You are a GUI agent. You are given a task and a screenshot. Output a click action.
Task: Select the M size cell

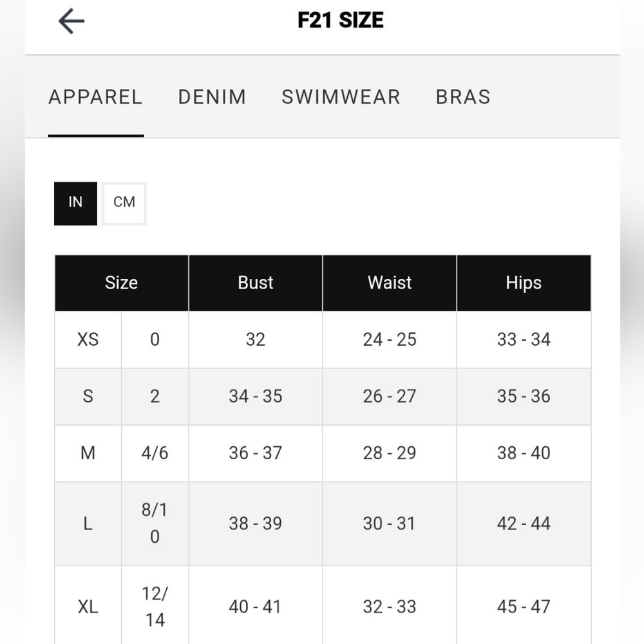tap(88, 453)
